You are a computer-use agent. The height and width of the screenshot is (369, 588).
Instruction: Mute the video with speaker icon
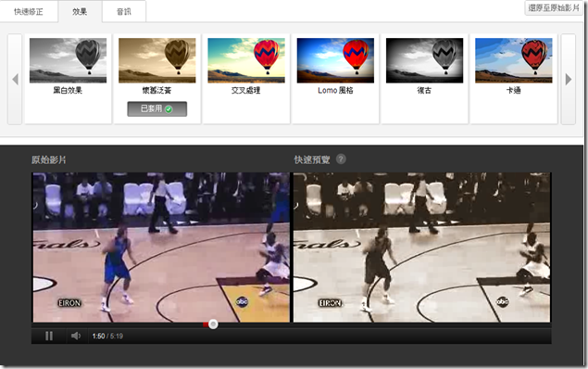(76, 336)
